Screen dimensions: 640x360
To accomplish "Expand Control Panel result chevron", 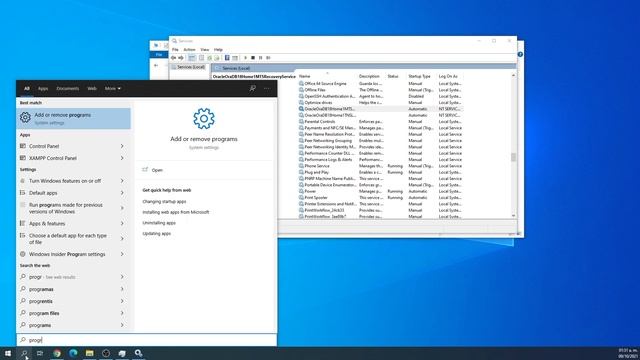I will pyautogui.click(x=122, y=146).
